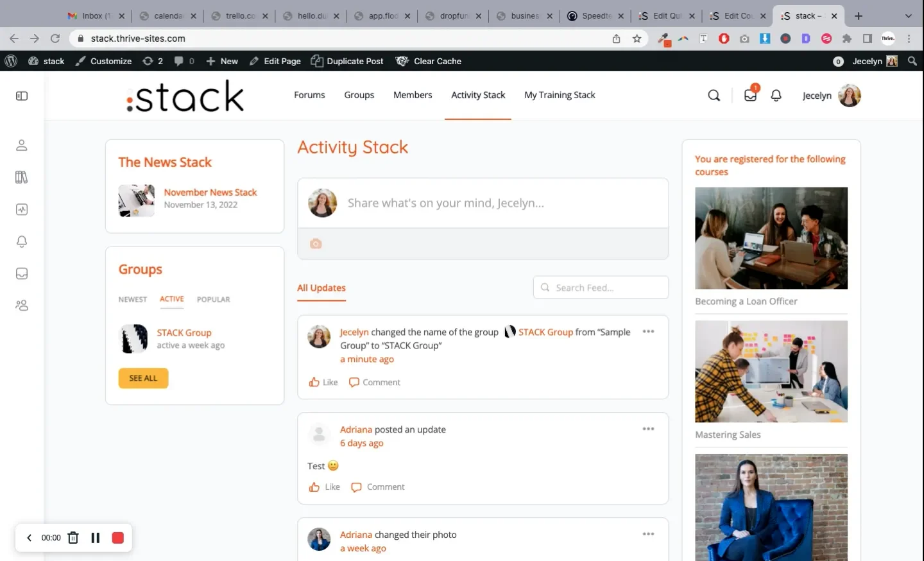Open the courses library icon in sidebar

[22, 177]
